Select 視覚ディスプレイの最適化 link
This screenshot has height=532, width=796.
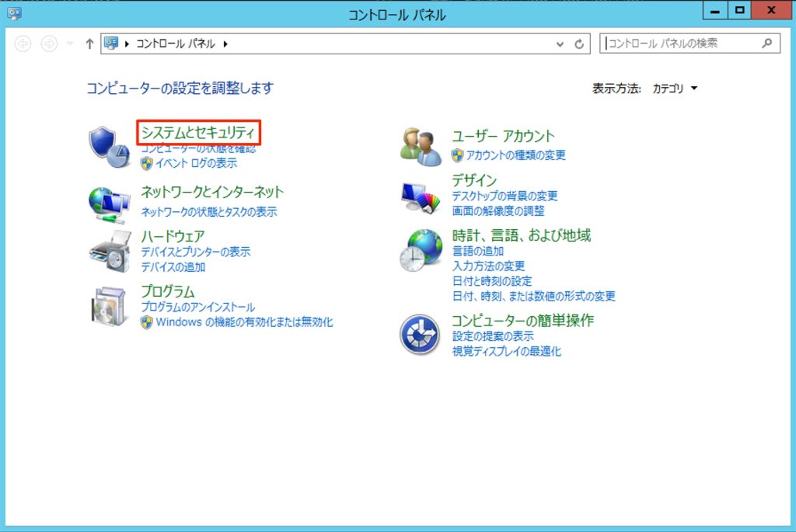(507, 351)
